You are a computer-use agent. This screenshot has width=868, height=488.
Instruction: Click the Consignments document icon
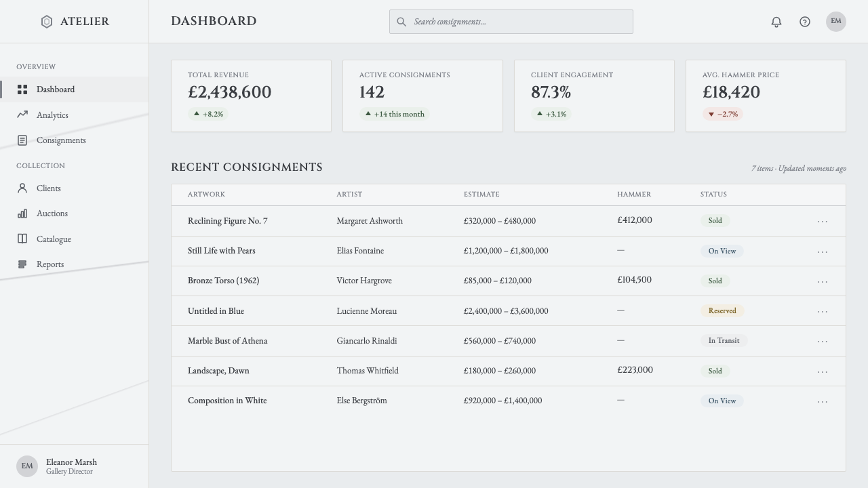tap(22, 140)
